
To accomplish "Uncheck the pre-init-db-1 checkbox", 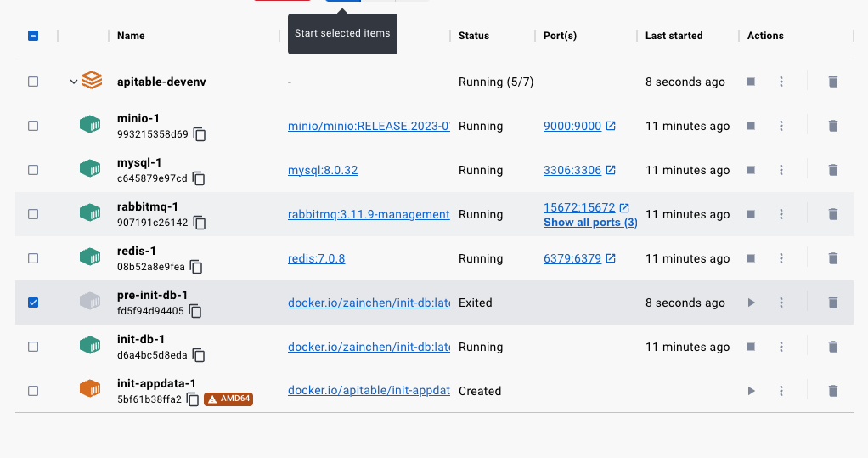I will point(33,303).
